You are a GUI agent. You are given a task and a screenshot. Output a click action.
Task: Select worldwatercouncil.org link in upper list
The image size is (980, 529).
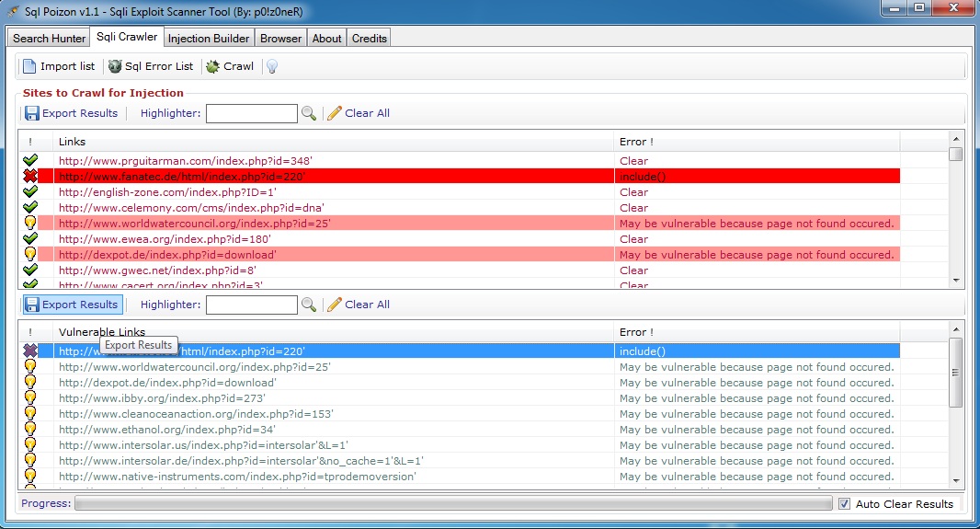coord(194,224)
